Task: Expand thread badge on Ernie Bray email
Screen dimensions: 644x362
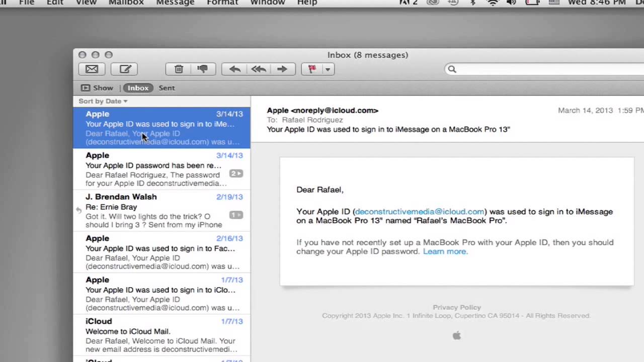Action: tap(236, 215)
